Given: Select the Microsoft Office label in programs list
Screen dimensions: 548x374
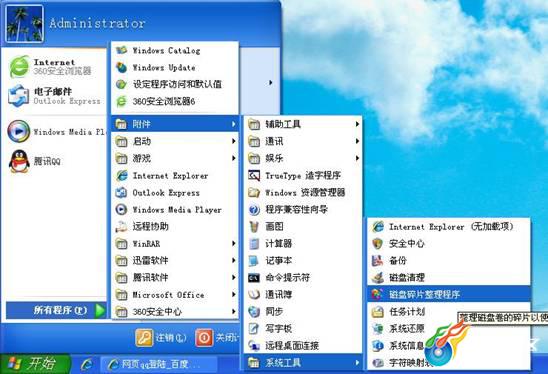Looking at the screenshot, I should (x=168, y=295).
